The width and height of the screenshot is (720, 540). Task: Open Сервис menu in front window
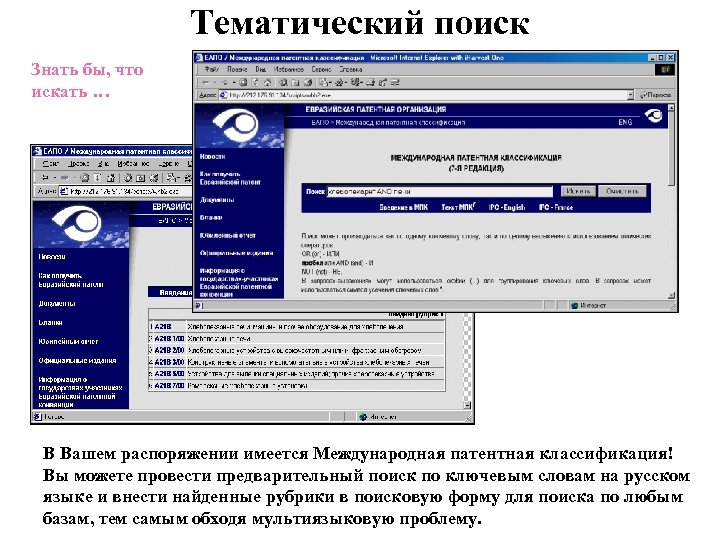click(321, 69)
